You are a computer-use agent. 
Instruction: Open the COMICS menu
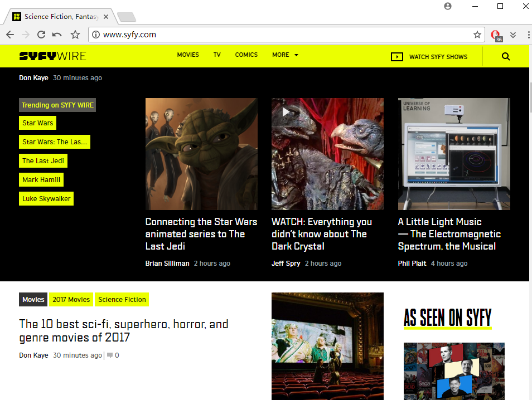tap(246, 55)
